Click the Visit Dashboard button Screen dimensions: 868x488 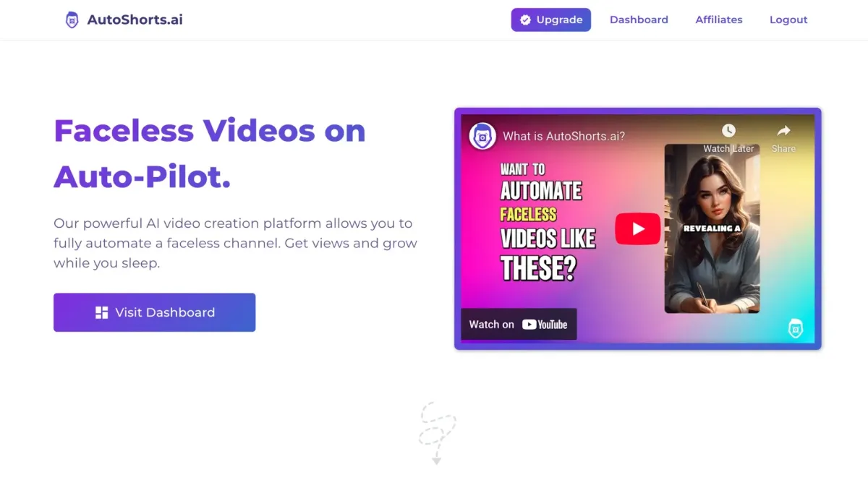(154, 312)
